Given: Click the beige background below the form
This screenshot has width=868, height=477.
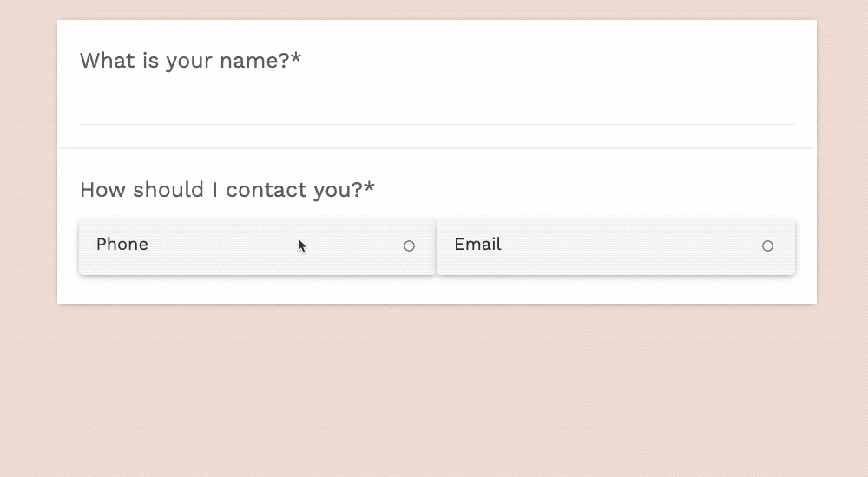Looking at the screenshot, I should coord(434,390).
